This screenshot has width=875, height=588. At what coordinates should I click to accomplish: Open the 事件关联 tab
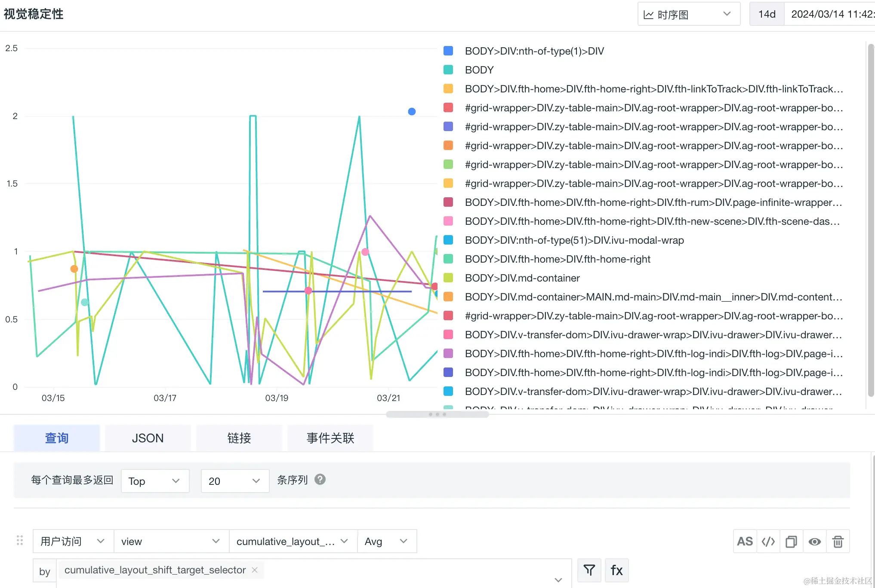point(330,438)
